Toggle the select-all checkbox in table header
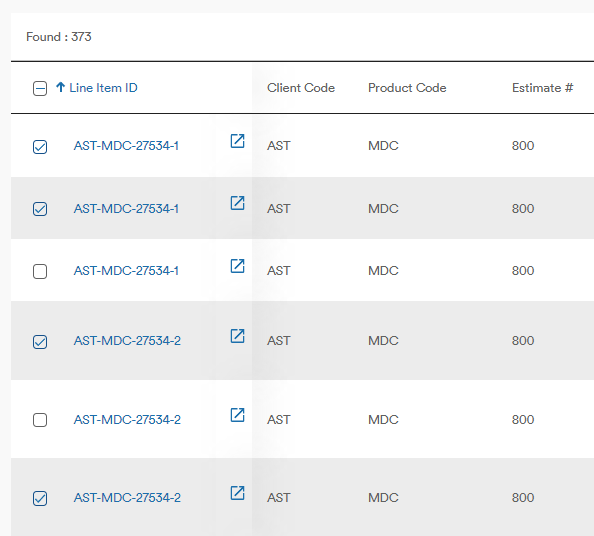 coord(40,89)
